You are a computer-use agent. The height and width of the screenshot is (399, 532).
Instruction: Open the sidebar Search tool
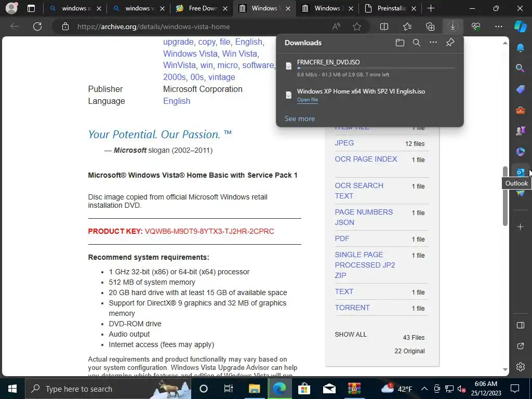pyautogui.click(x=520, y=68)
